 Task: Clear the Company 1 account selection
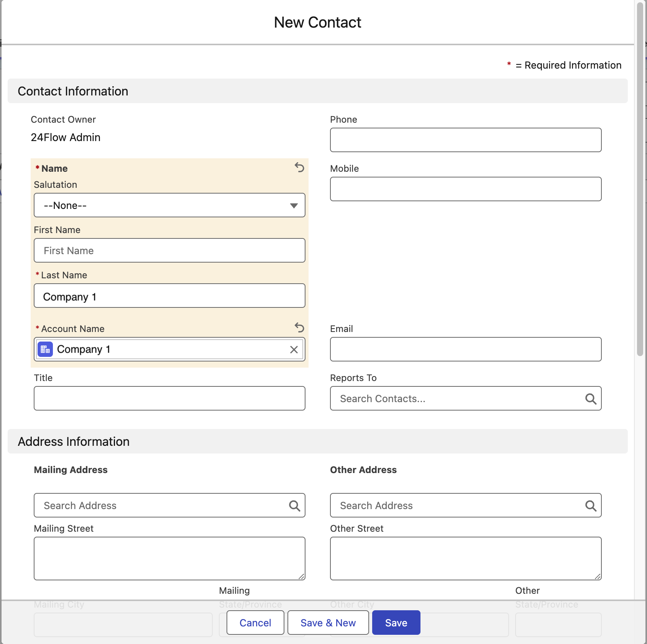294,350
